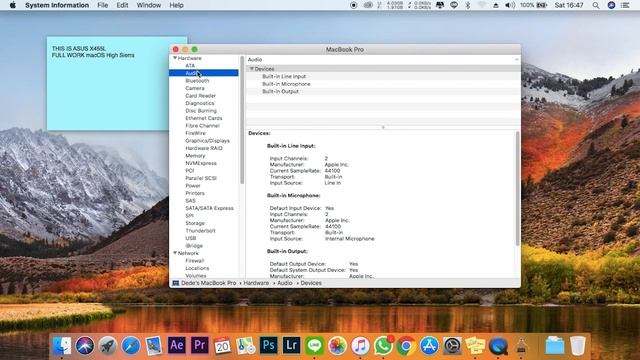Open App Store from the dock

429,346
